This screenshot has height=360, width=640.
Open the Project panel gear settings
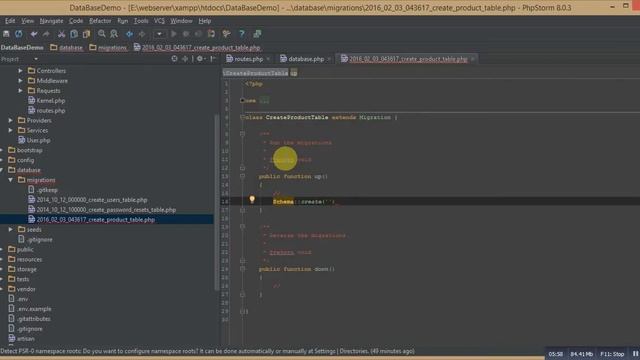tap(200, 59)
